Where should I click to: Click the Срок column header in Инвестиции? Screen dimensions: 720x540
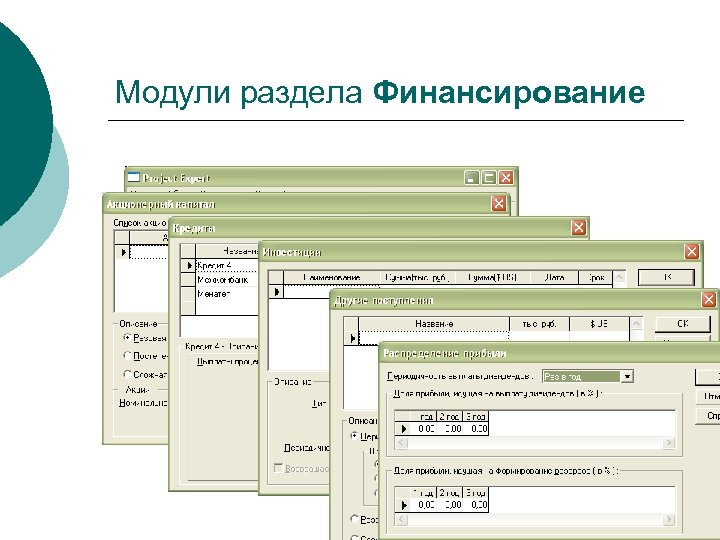tap(596, 277)
